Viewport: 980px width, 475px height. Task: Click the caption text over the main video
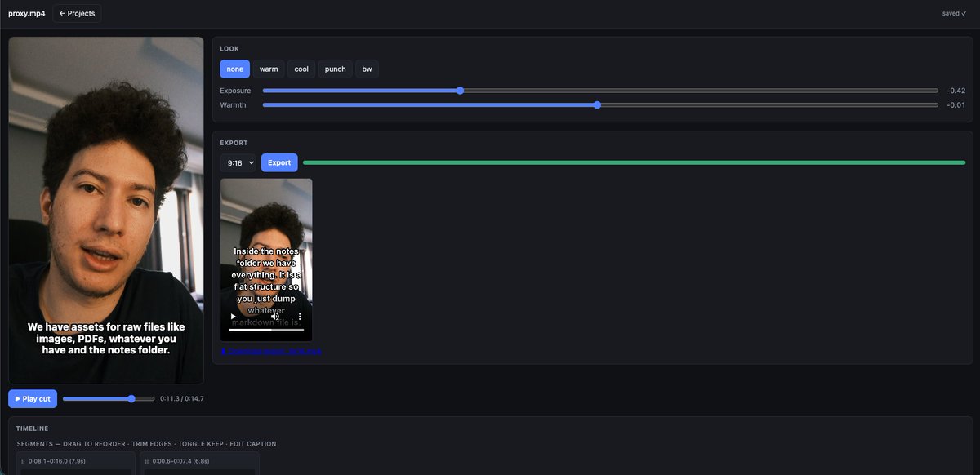point(106,339)
